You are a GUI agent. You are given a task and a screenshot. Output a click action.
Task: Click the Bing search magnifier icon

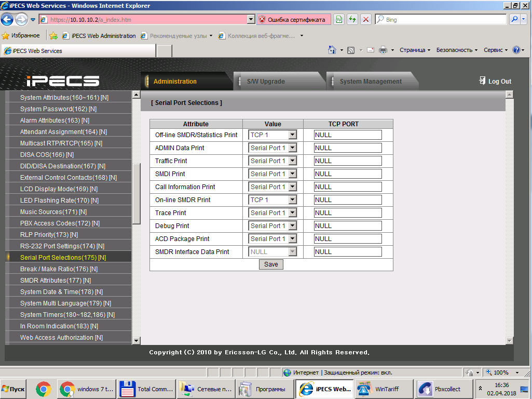tap(514, 20)
